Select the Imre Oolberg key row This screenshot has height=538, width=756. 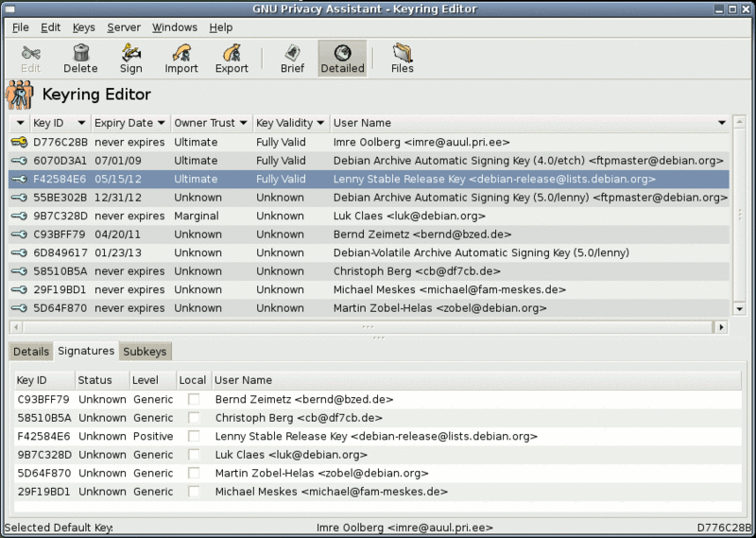(369, 142)
